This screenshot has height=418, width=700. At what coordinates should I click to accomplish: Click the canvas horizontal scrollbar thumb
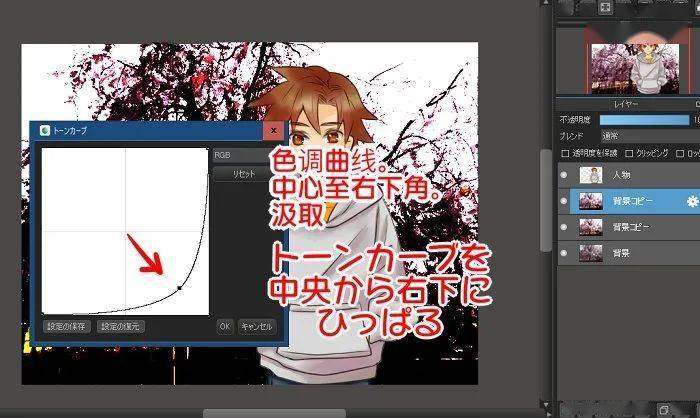tap(274, 414)
